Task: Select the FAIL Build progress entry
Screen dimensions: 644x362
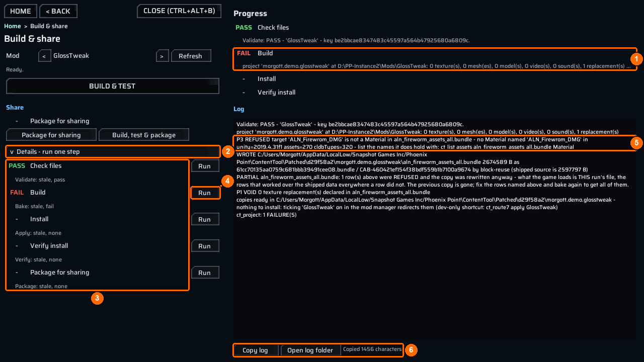Action: click(434, 59)
